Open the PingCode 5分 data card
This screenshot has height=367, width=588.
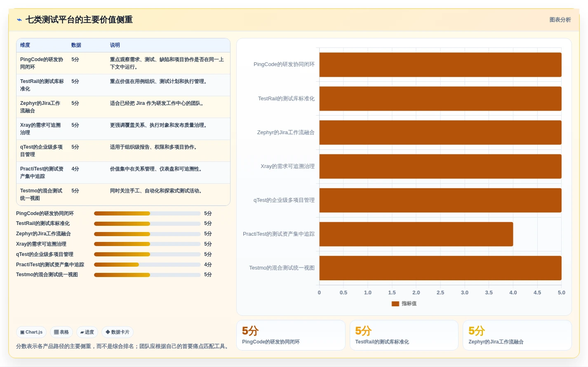pos(291,335)
